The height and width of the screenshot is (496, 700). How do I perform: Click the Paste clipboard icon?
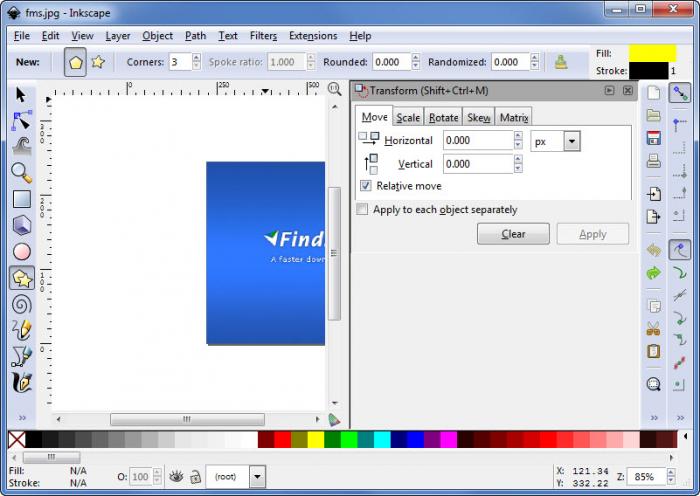654,351
